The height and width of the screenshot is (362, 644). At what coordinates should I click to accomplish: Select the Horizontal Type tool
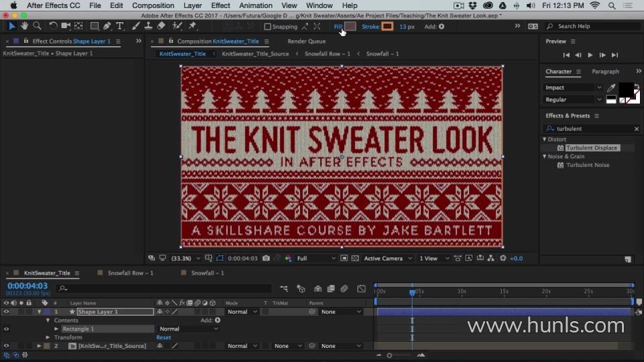point(119,26)
